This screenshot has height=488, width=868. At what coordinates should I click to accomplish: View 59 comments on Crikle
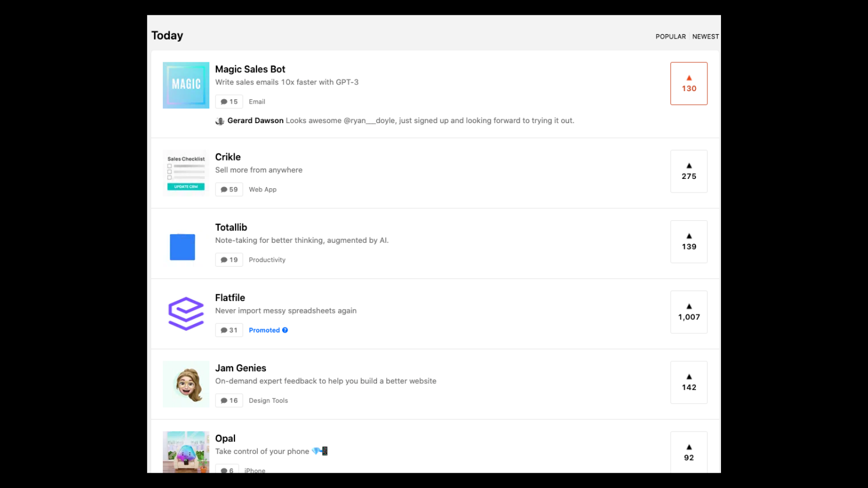(x=229, y=189)
